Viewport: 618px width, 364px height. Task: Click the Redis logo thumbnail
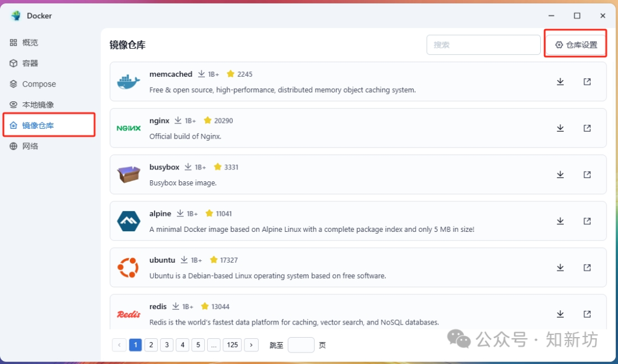(x=129, y=314)
